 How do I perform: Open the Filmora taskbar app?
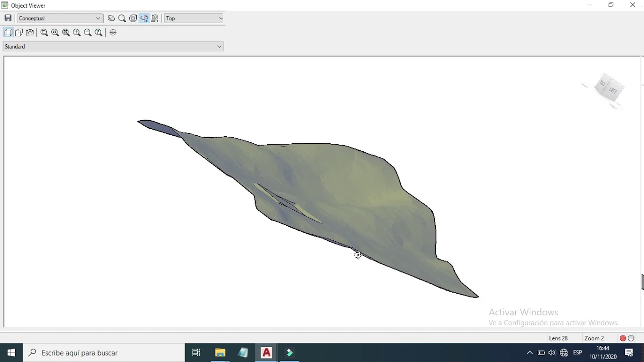pyautogui.click(x=290, y=352)
